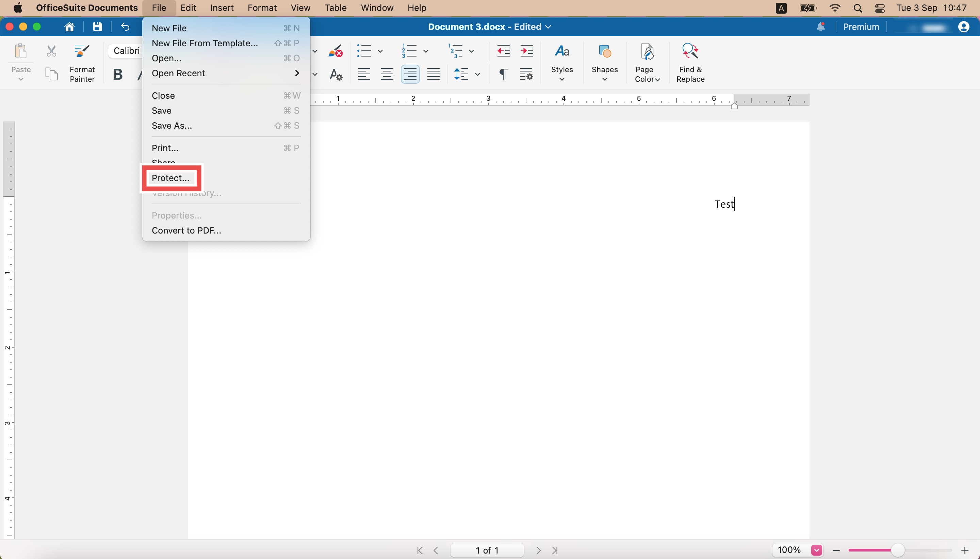Open notifications bell icon

click(820, 27)
